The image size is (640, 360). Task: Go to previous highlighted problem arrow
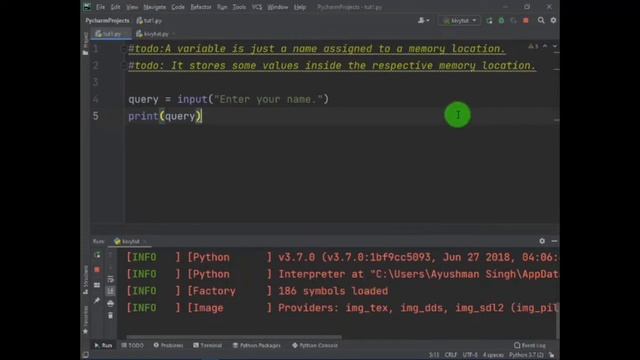(x=545, y=47)
